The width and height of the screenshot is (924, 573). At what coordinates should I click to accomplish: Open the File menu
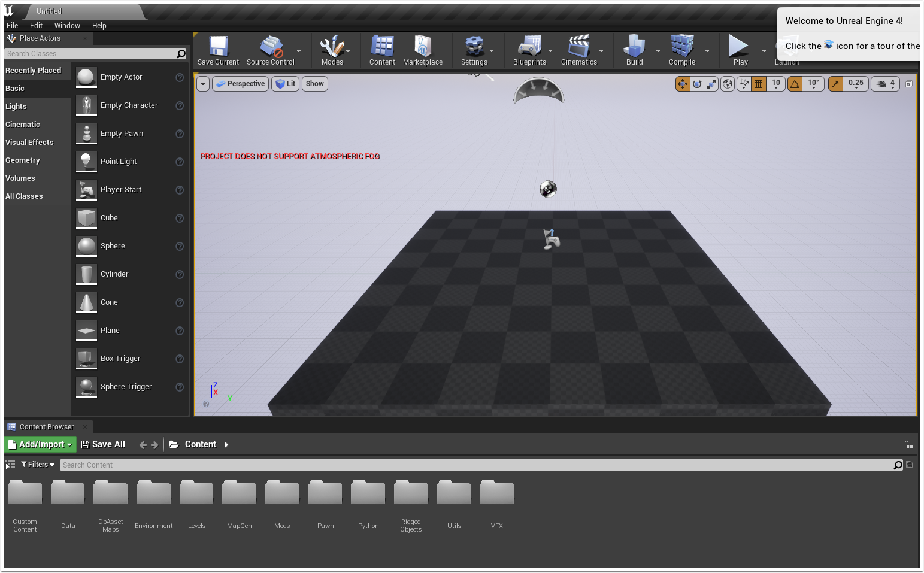pyautogui.click(x=12, y=26)
